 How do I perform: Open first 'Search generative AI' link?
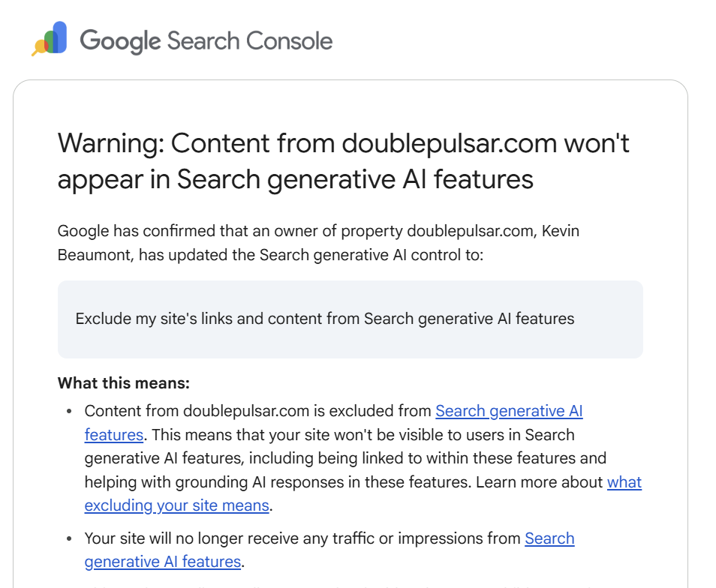click(509, 412)
